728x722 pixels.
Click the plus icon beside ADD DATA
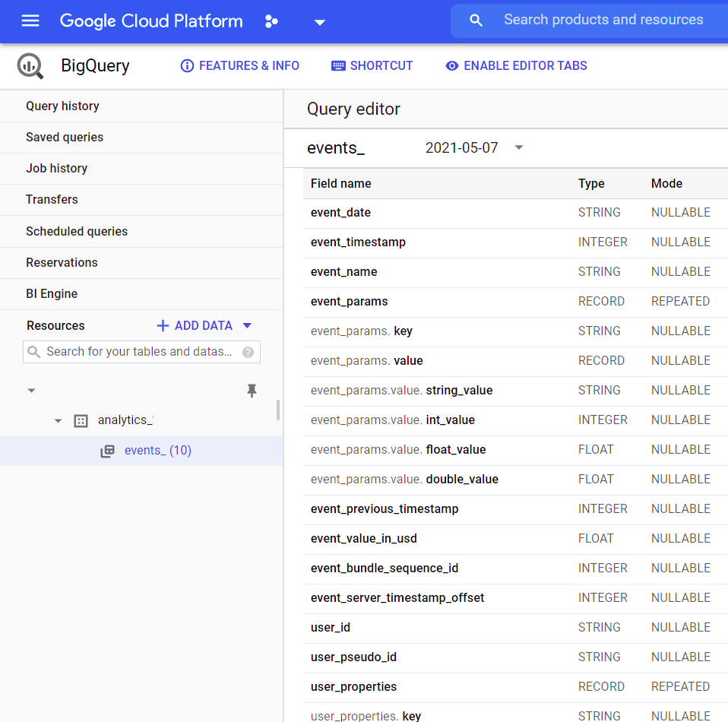(x=163, y=325)
